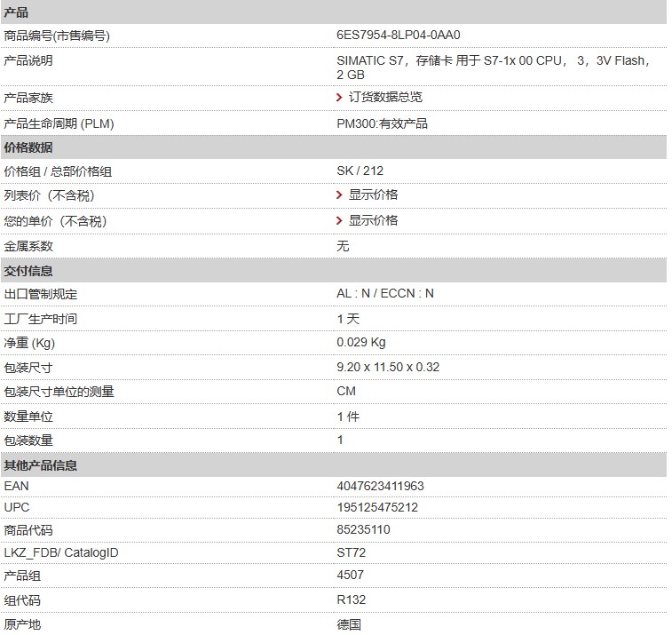The height and width of the screenshot is (635, 672).
Task: Click the 原产地 value 德国
Action: point(349,624)
